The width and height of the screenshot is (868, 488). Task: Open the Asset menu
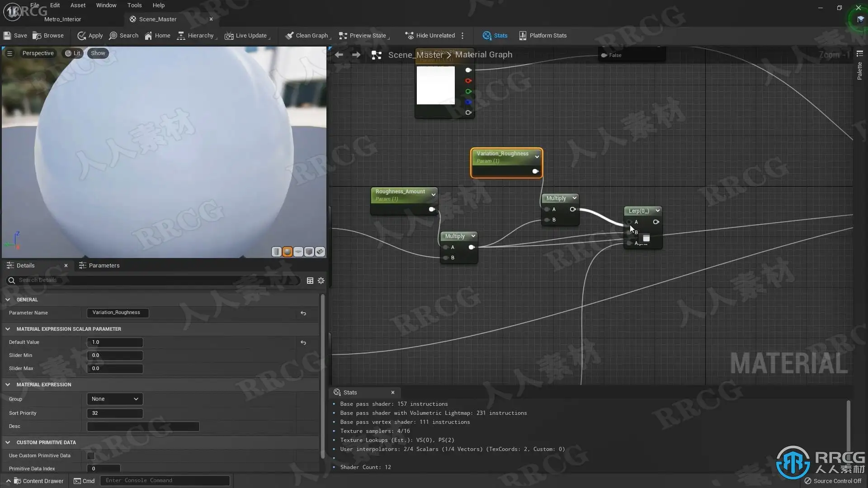coord(78,5)
